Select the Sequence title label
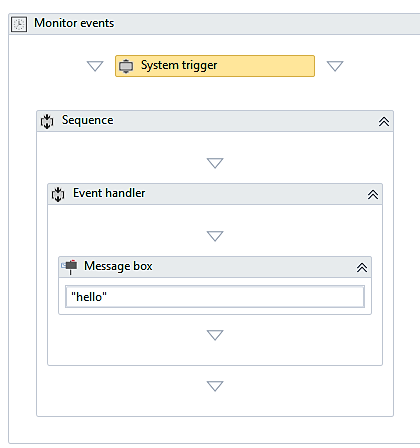The image size is (420, 448). [x=88, y=120]
